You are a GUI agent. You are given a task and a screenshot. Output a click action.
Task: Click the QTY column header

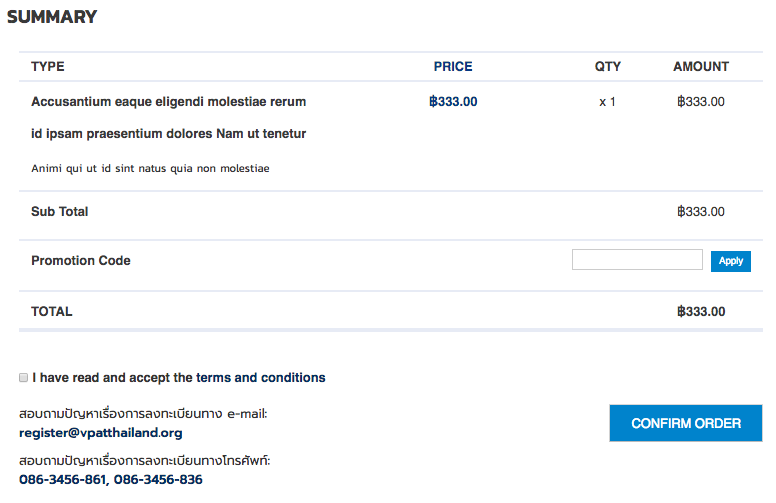608,67
